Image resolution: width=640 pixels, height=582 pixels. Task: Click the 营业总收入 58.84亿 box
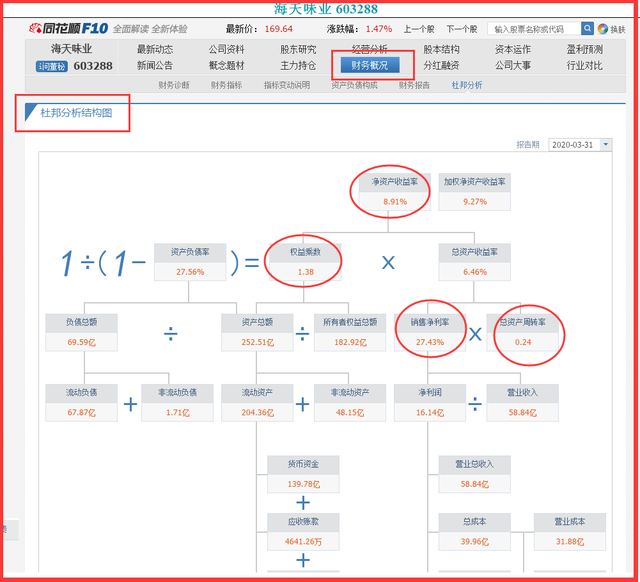(x=475, y=474)
